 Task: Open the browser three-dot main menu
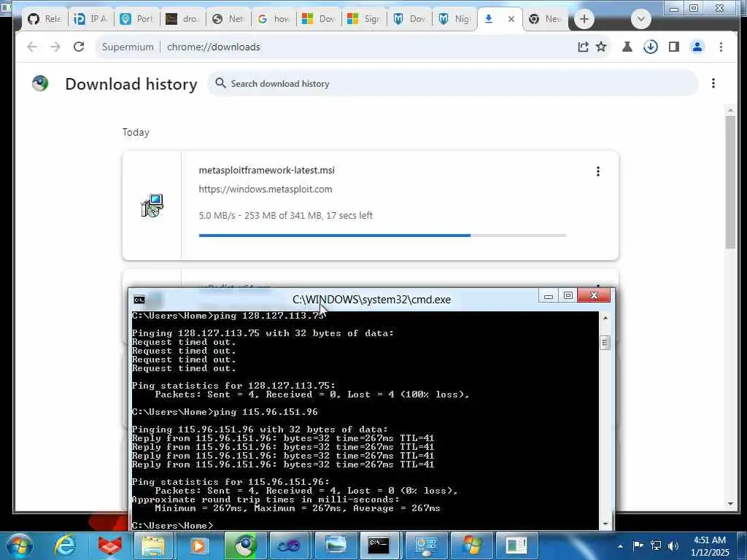pyautogui.click(x=721, y=47)
